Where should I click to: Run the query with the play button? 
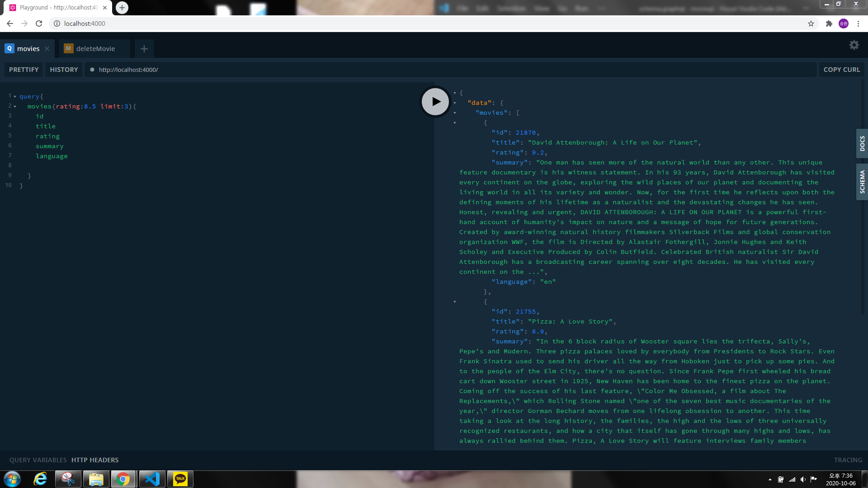(435, 102)
